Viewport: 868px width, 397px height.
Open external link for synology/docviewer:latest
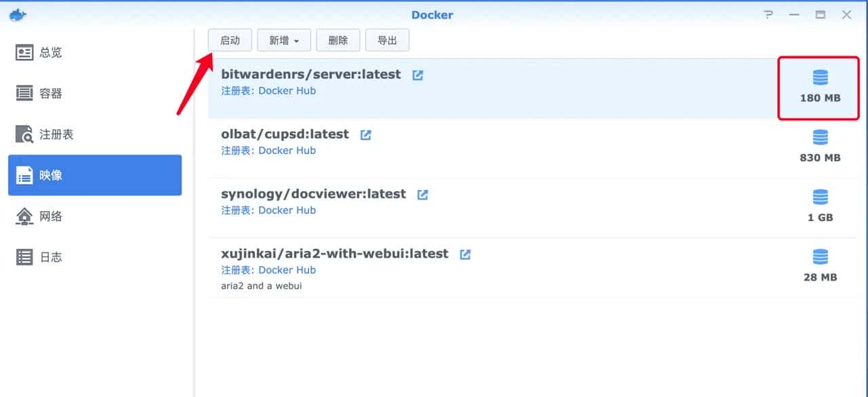422,195
